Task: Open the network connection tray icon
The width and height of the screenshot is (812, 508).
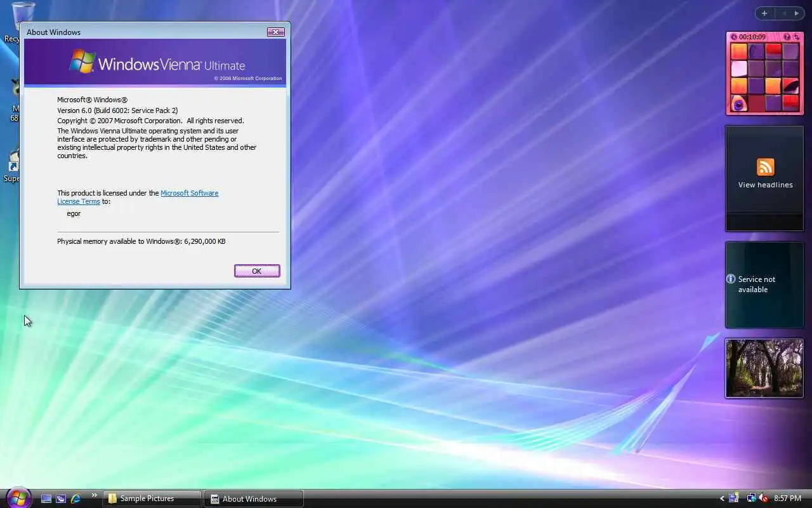Action: (x=751, y=498)
